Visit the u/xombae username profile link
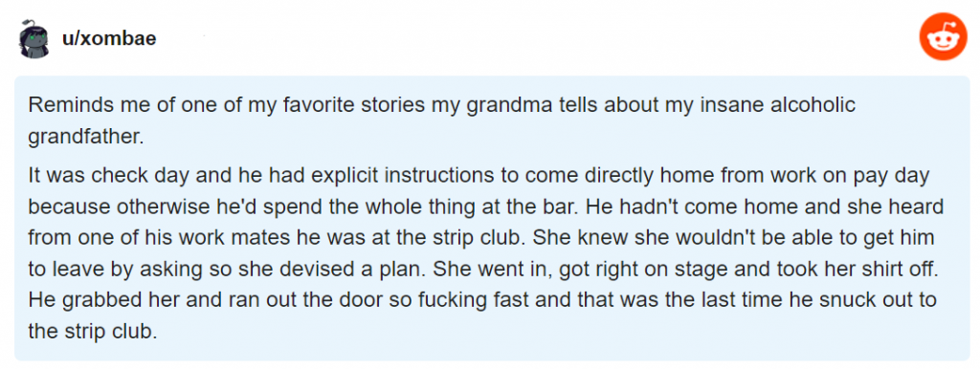This screenshot has width=980, height=369. tap(109, 38)
